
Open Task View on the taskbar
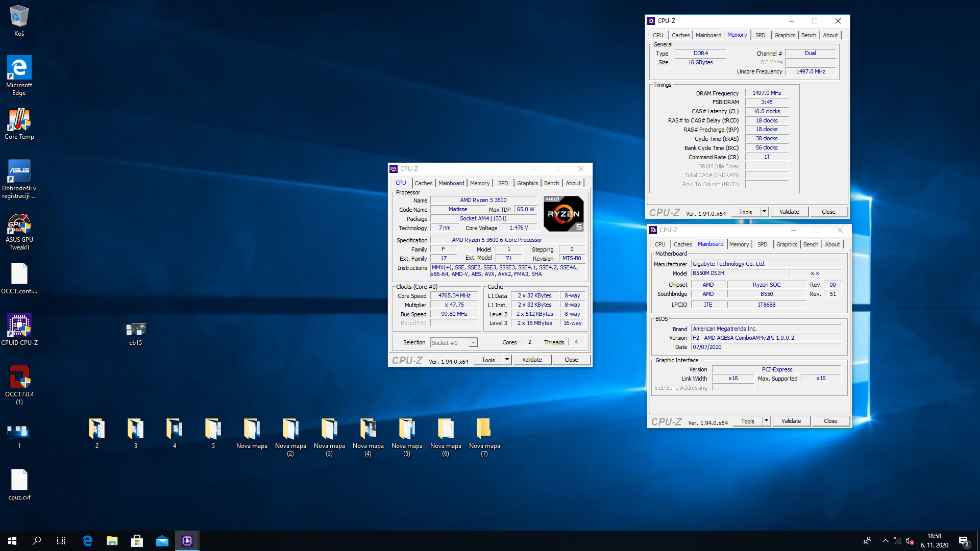click(x=61, y=541)
